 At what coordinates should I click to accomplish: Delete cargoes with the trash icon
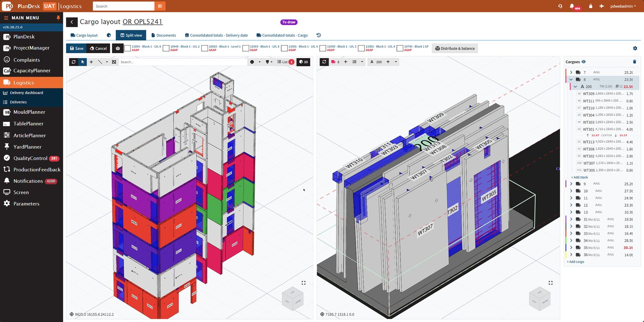634,62
